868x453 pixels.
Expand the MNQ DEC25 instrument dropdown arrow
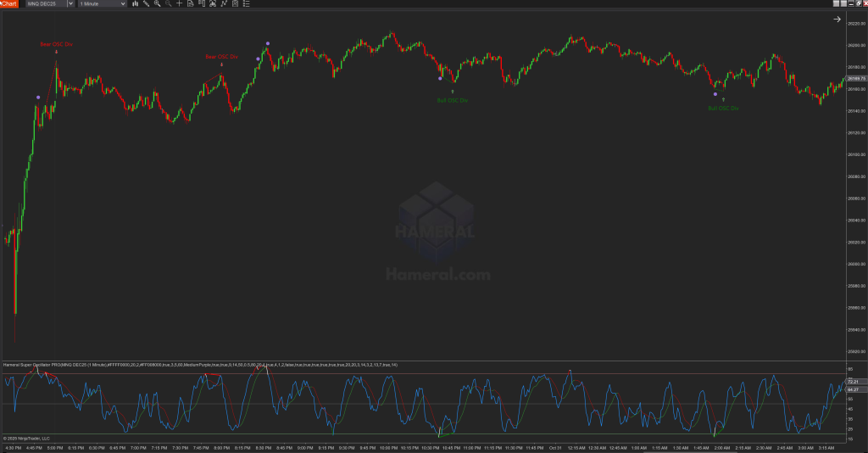[70, 3]
